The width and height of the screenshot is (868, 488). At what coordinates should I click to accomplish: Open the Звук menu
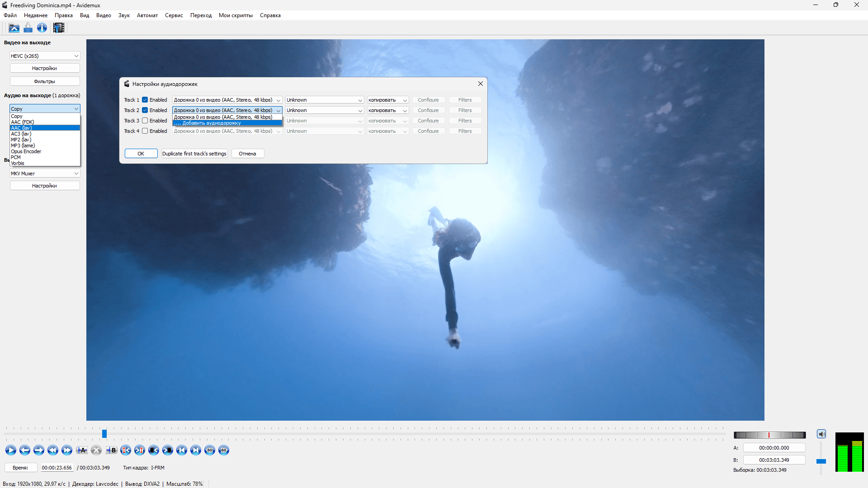124,15
